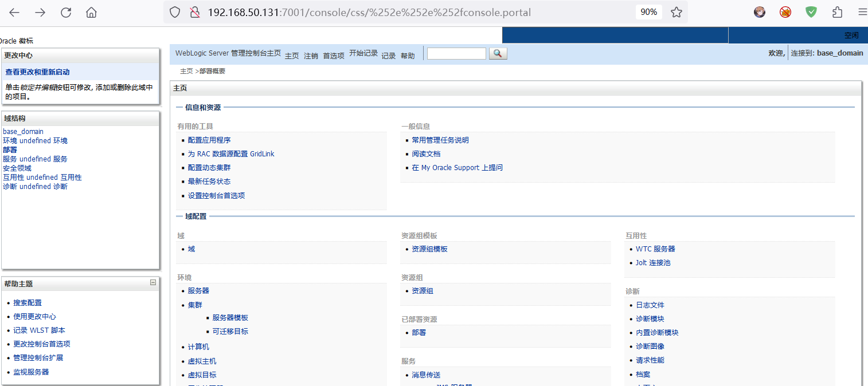The image size is (868, 386).
Task: Open 记录 WLST 脚本 help topic
Action: (39, 330)
